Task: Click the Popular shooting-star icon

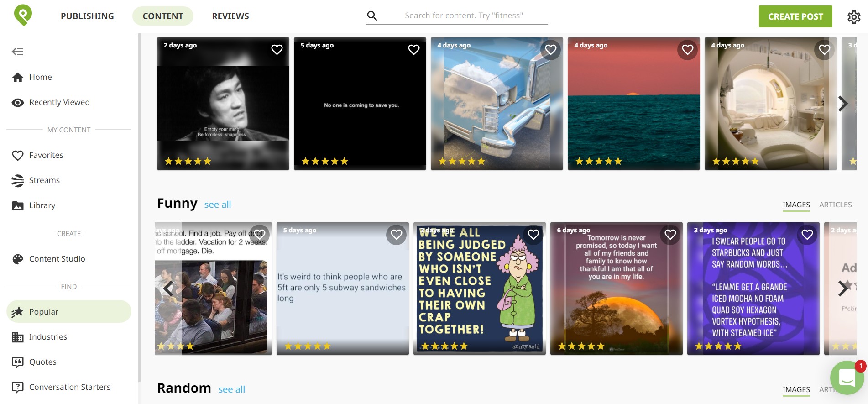Action: coord(18,312)
